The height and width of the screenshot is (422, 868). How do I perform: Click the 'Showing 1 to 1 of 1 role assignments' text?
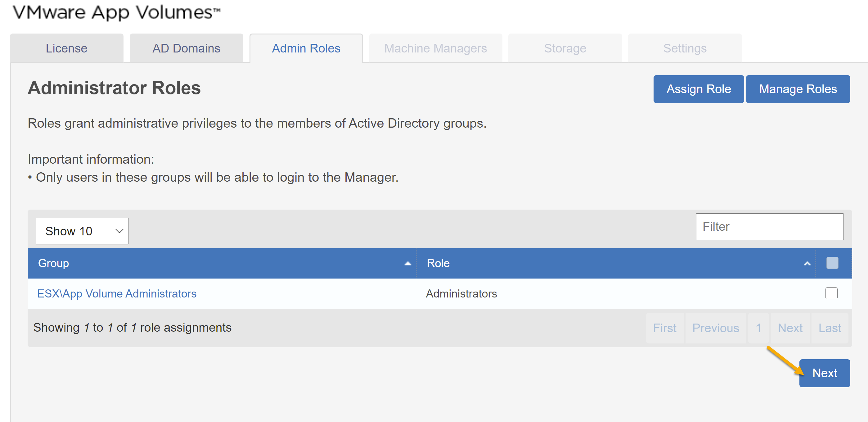click(x=132, y=328)
